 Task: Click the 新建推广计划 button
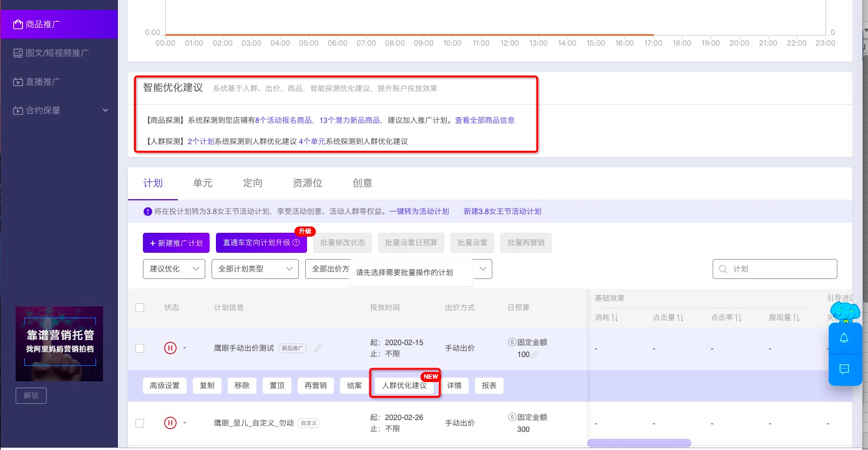pos(176,243)
